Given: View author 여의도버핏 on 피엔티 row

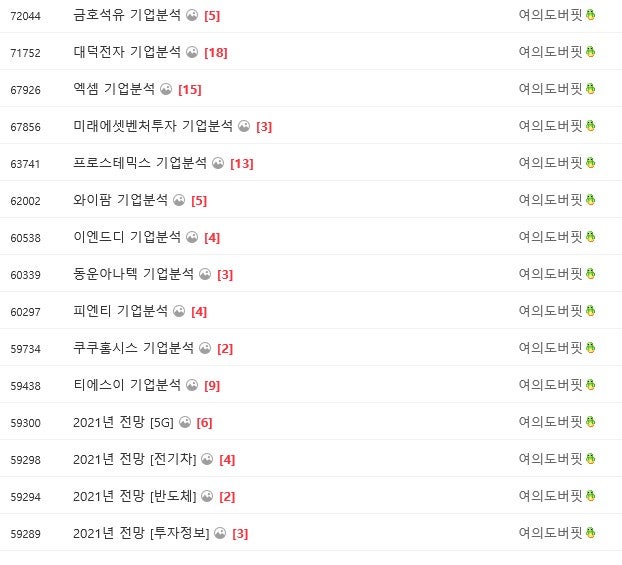Looking at the screenshot, I should (x=550, y=311).
